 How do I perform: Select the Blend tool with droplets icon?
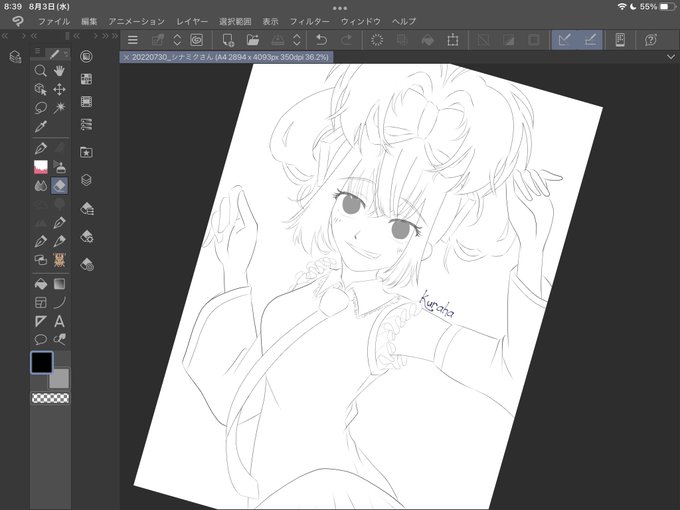40,186
